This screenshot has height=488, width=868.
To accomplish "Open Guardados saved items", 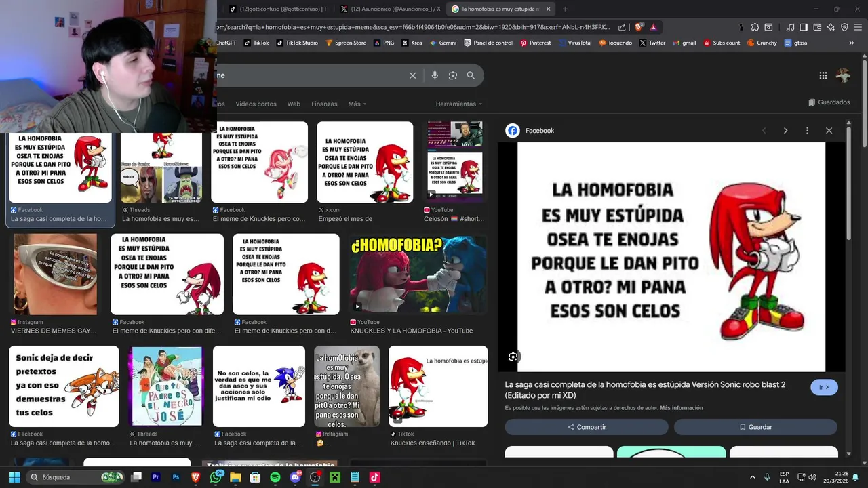I will tap(829, 102).
